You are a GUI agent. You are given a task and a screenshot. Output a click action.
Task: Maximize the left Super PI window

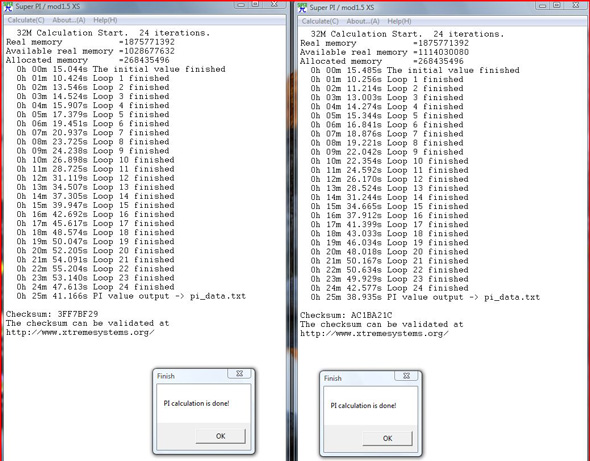pyautogui.click(x=255, y=5)
